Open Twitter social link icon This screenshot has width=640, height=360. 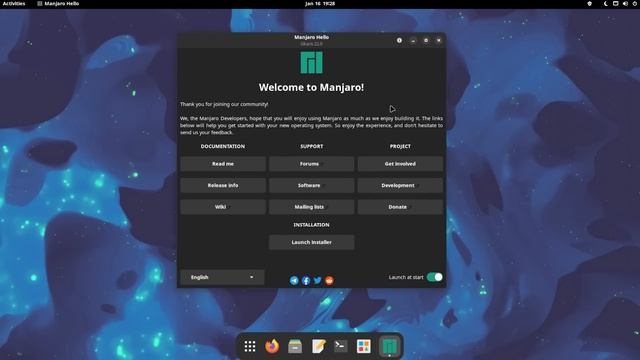click(318, 280)
